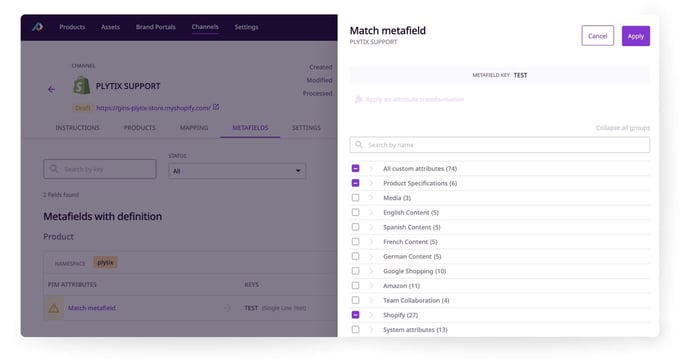Click the warning triangle icon beside Match metafield

pyautogui.click(x=54, y=308)
